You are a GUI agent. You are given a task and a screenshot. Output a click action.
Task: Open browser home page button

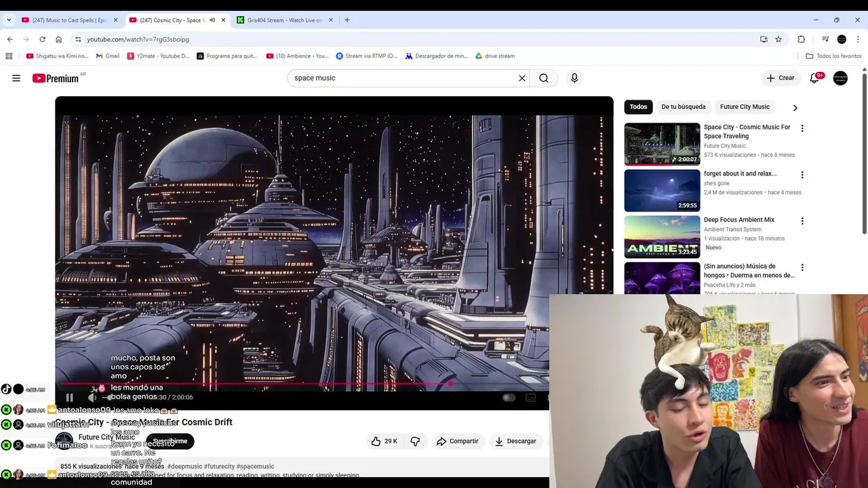tap(58, 39)
